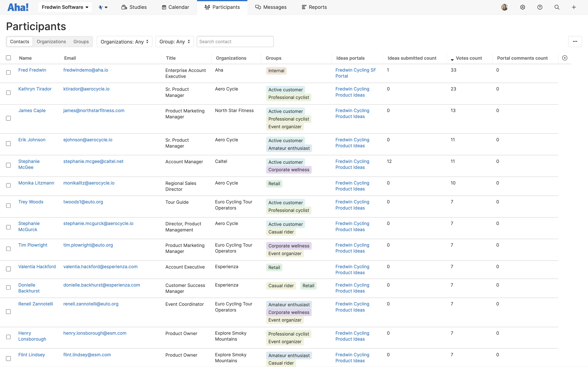Image resolution: width=588 pixels, height=367 pixels.
Task: Click the plus icon to create new
Action: point(574,7)
